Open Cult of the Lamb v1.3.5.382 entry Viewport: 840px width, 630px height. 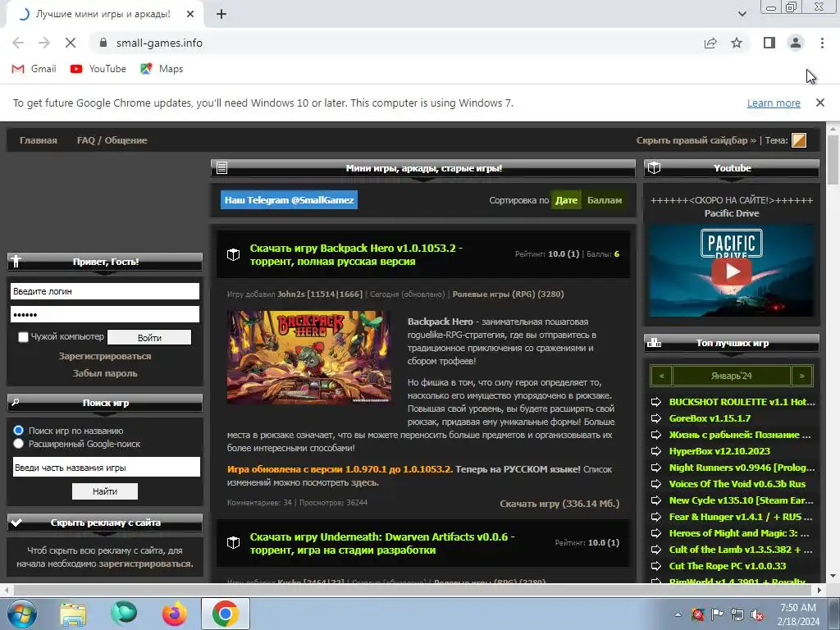pyautogui.click(x=741, y=550)
